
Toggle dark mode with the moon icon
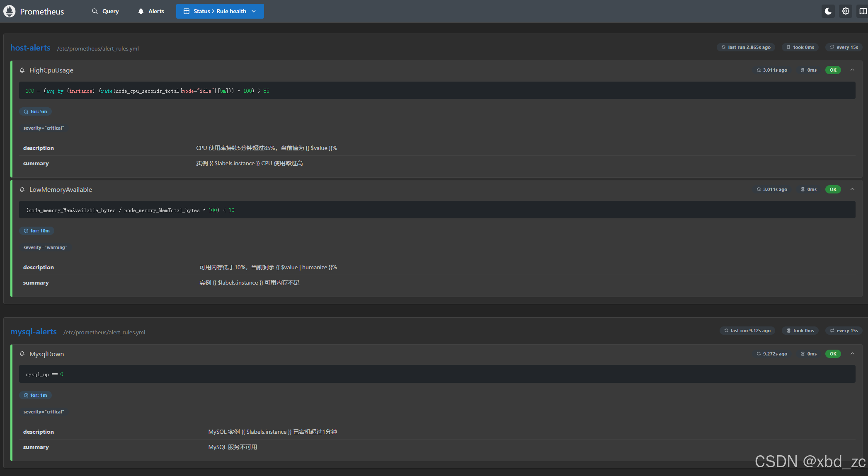click(828, 11)
